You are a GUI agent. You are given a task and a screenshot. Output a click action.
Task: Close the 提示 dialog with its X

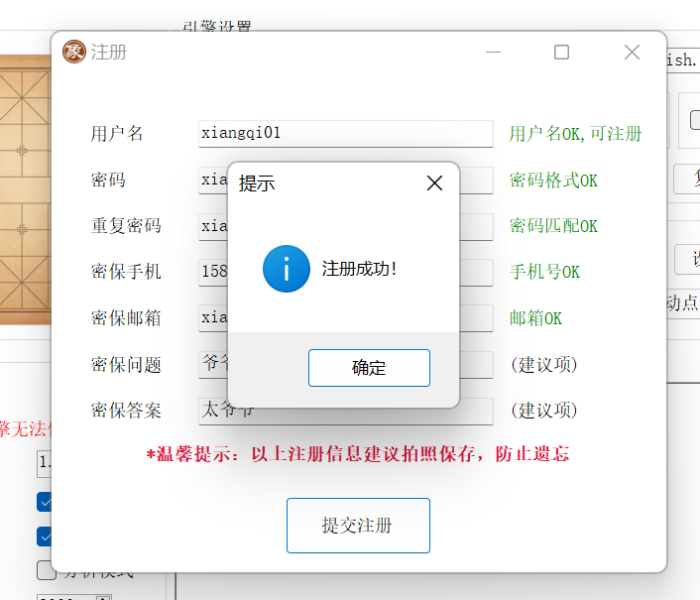click(x=433, y=183)
